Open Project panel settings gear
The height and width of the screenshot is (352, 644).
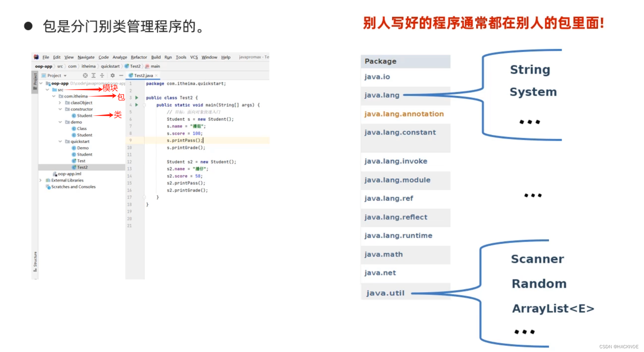point(112,75)
